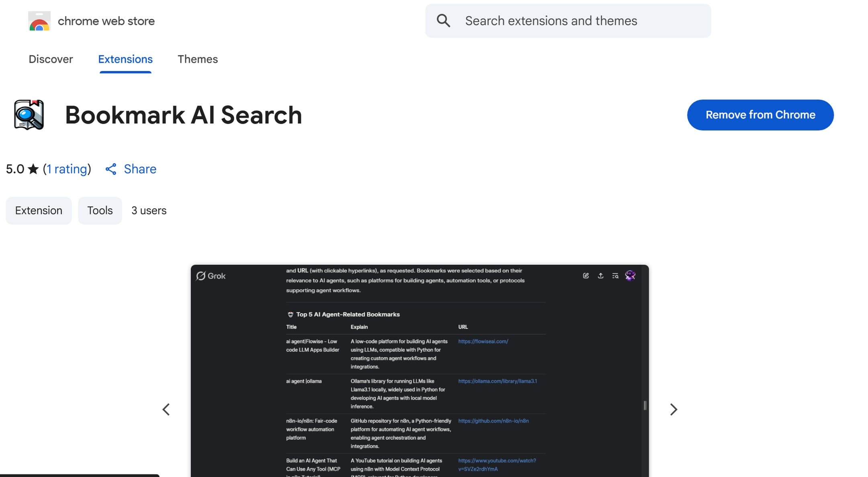Click the Grok logo in the screenshot preview
Viewport: 868px width, 477px height.
click(211, 276)
